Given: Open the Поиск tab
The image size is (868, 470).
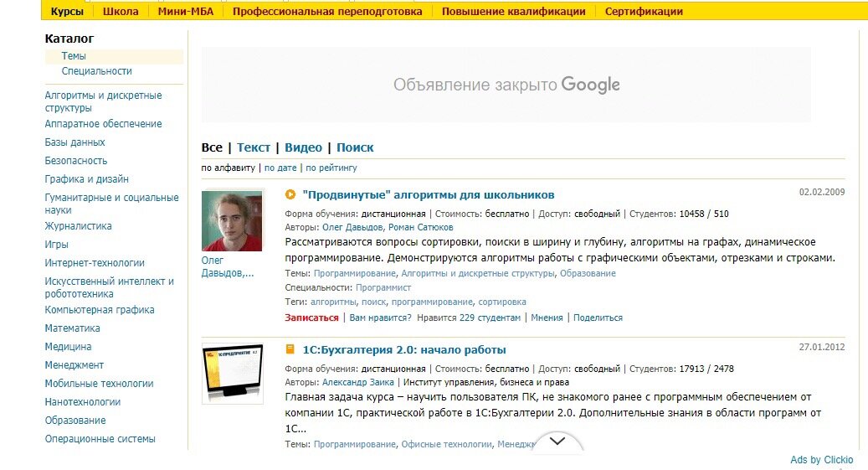Looking at the screenshot, I should point(355,147).
